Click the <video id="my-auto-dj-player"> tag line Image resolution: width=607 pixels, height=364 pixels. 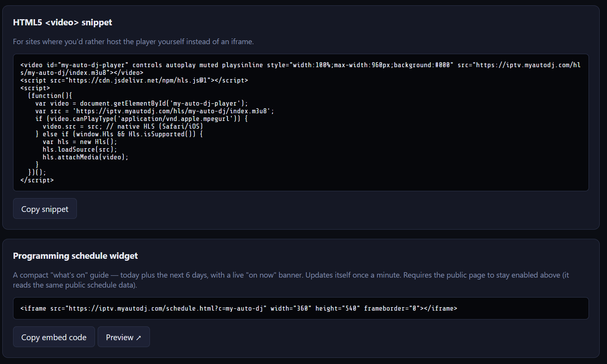301,69
